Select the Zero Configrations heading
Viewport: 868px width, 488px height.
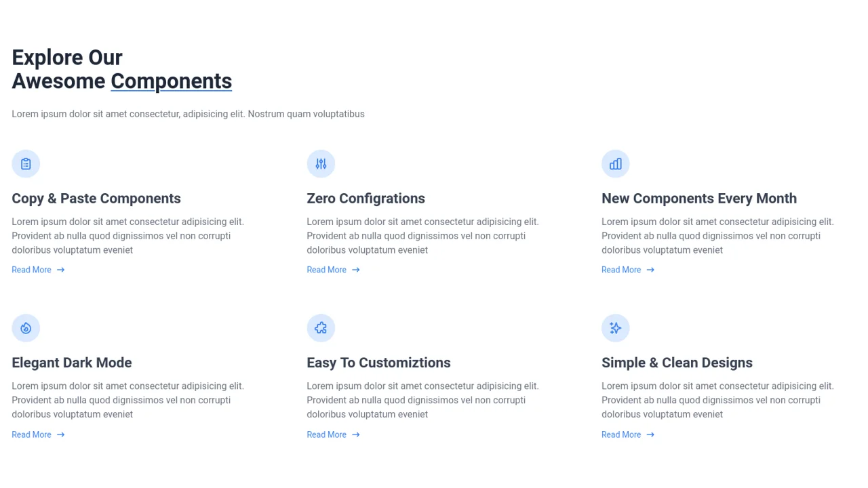(x=366, y=199)
